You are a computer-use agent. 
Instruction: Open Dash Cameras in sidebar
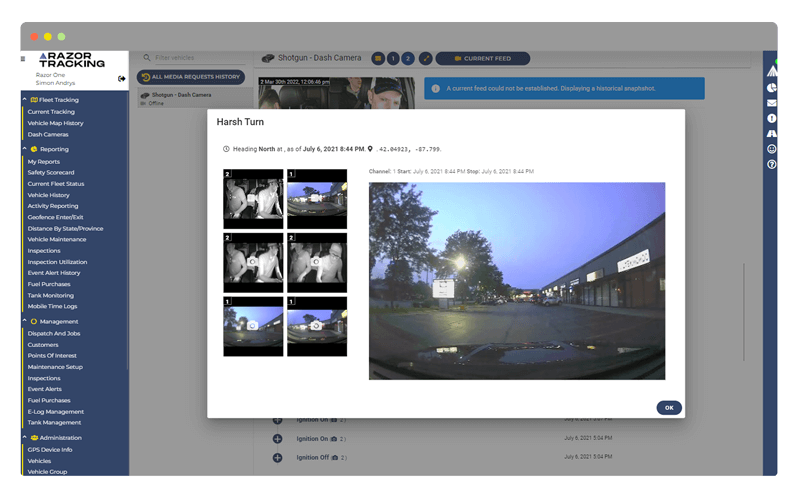(48, 135)
